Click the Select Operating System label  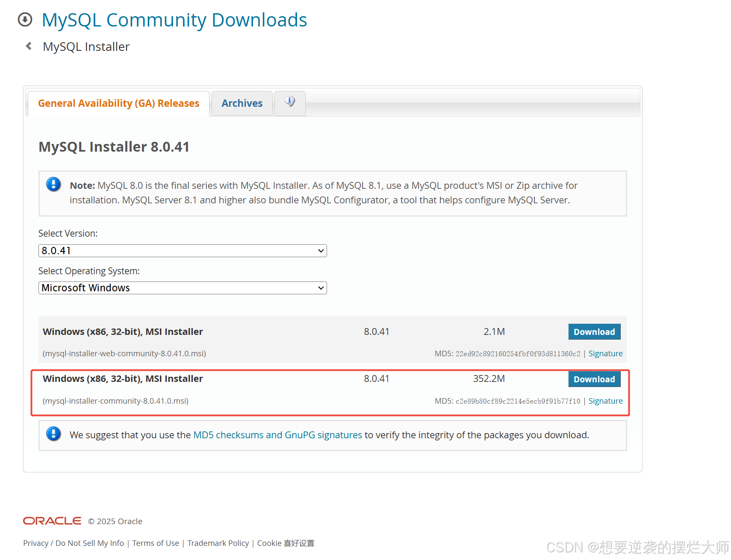[x=89, y=271]
